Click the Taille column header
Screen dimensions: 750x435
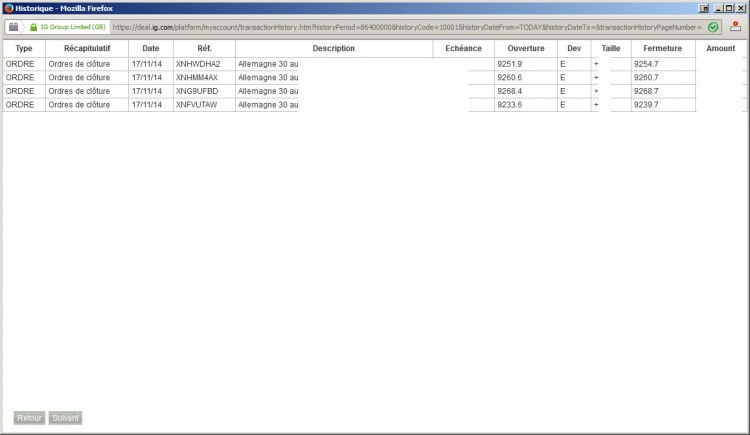click(x=611, y=48)
